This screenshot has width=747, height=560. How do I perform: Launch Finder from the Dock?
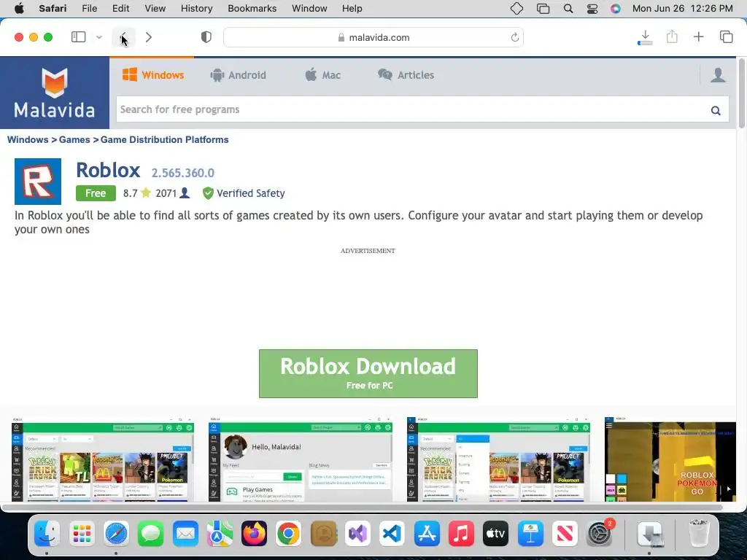(x=47, y=533)
